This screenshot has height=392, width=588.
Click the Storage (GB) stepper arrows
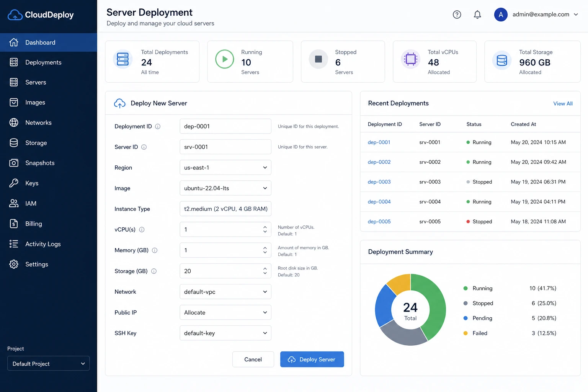(265, 271)
